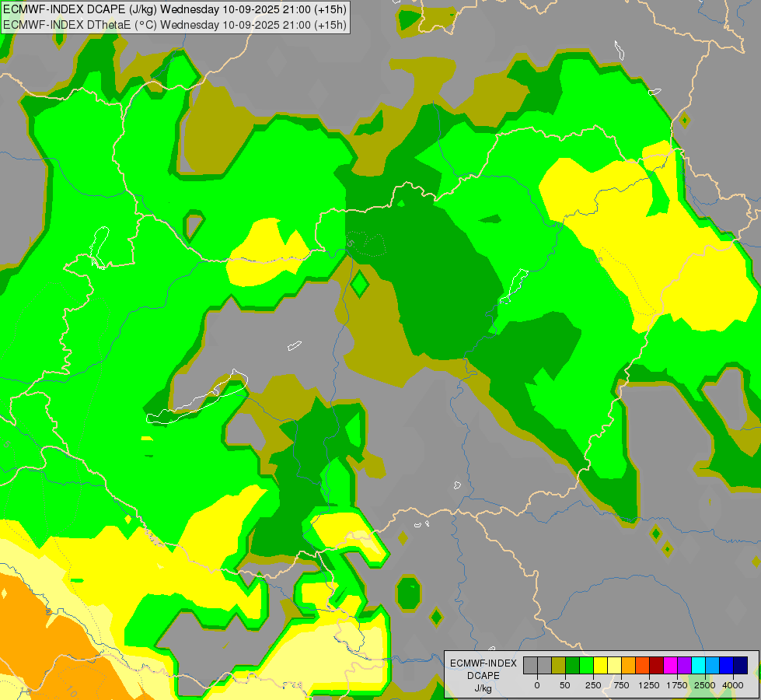
Task: Click the gray swatch just before the 0 tick
Action: coord(530,665)
